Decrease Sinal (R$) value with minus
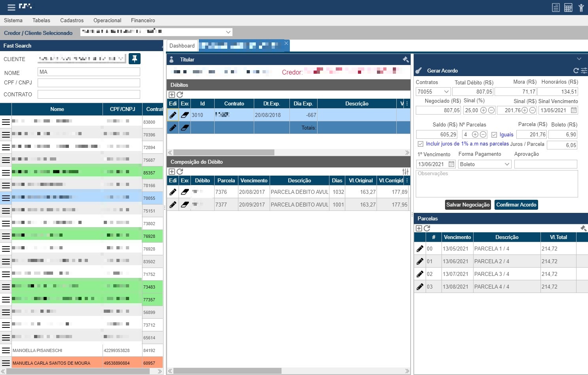Screen dimensions: 588x375 [533, 110]
